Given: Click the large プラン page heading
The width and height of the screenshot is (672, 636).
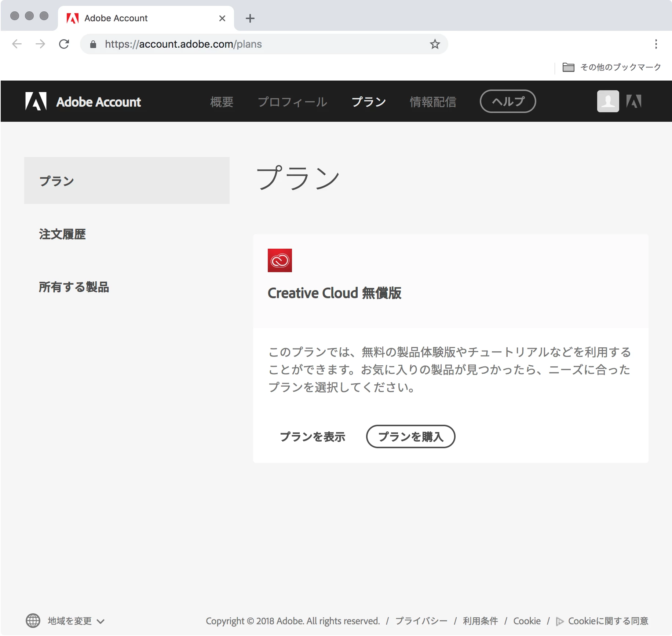Looking at the screenshot, I should [298, 178].
